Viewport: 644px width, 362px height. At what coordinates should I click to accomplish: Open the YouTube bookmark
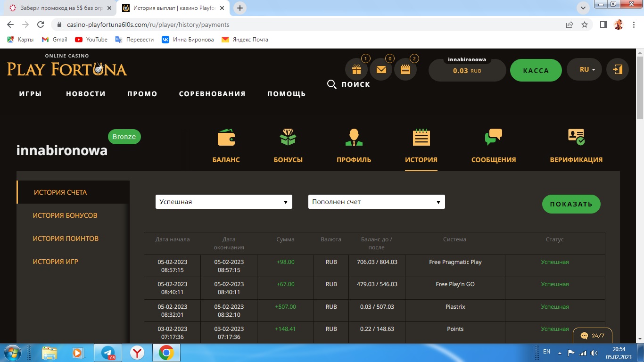pyautogui.click(x=91, y=40)
